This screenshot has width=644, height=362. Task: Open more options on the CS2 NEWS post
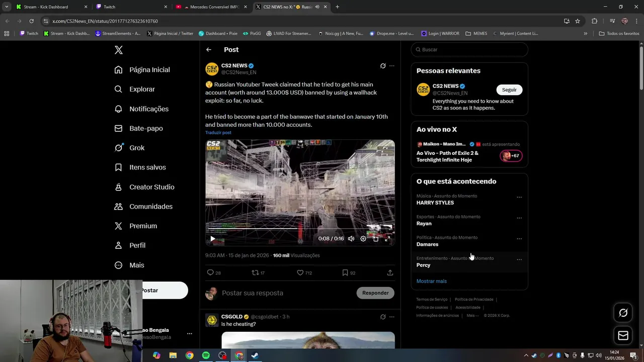click(392, 66)
